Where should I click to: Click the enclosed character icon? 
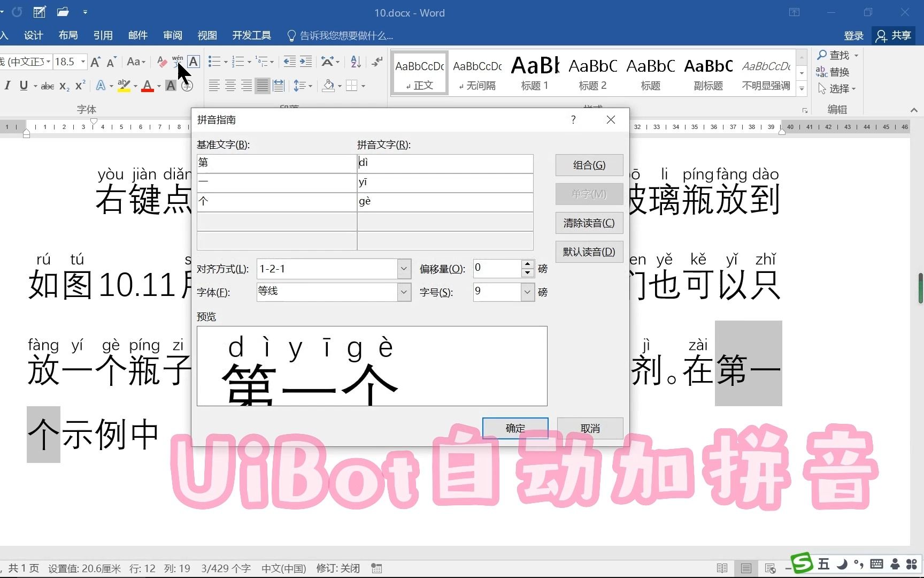[x=187, y=86]
